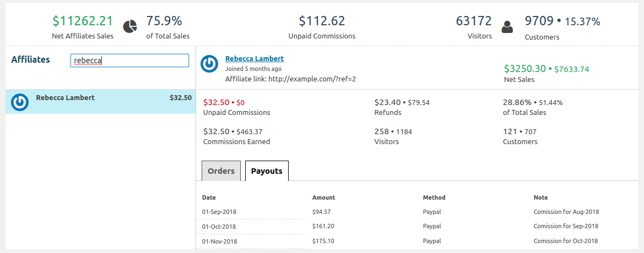Image resolution: width=644 pixels, height=253 pixels.
Task: Click the Date column header in Payouts
Action: (209, 197)
